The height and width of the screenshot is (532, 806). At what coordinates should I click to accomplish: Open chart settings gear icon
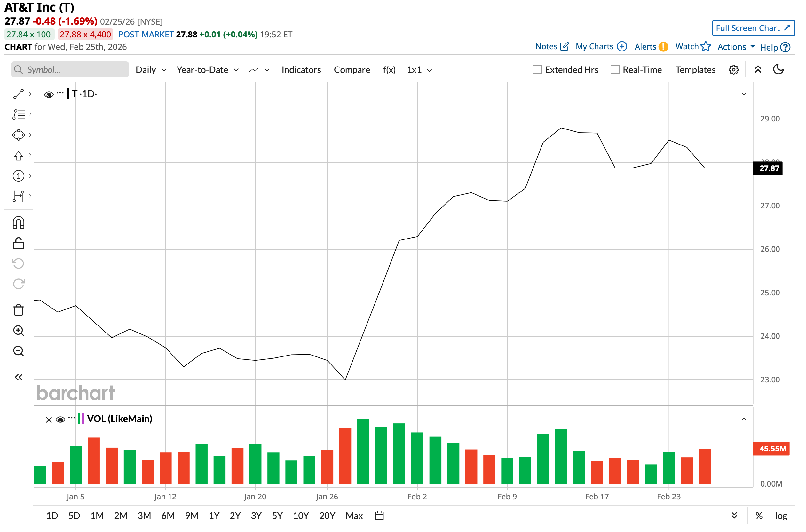click(x=733, y=70)
